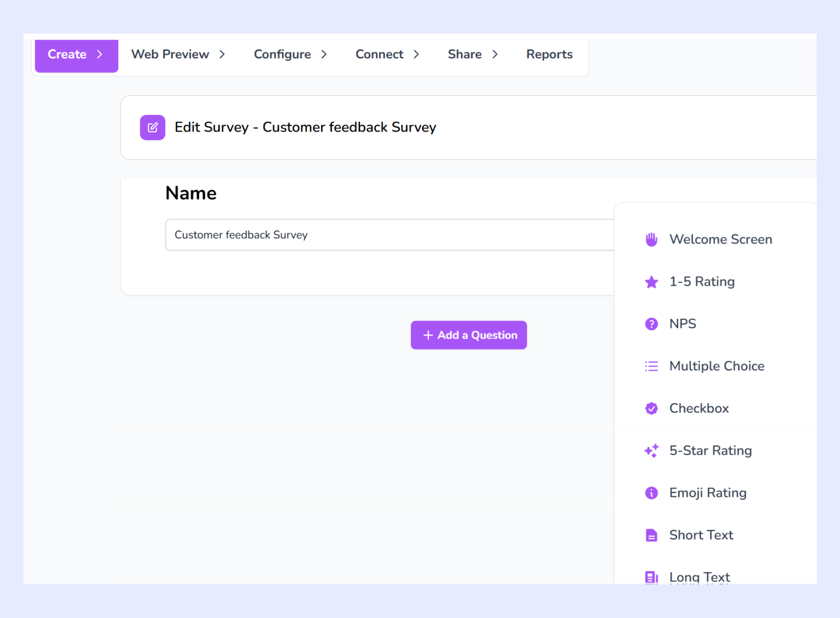Screen dimensions: 840x618
Task: Select the 5-Star Rating sparkle icon
Action: [x=651, y=450]
